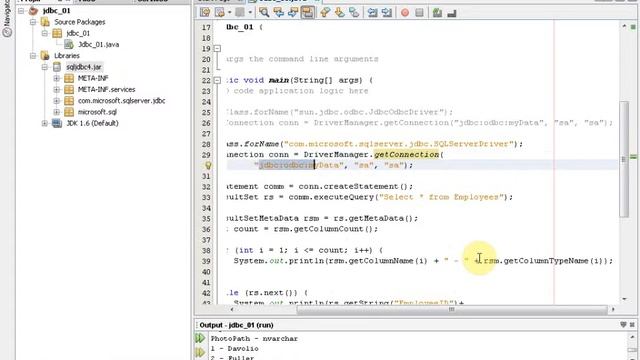Click the highlighted getConnection method call
Image resolution: width=640 pixels, height=360 pixels.
click(406, 155)
